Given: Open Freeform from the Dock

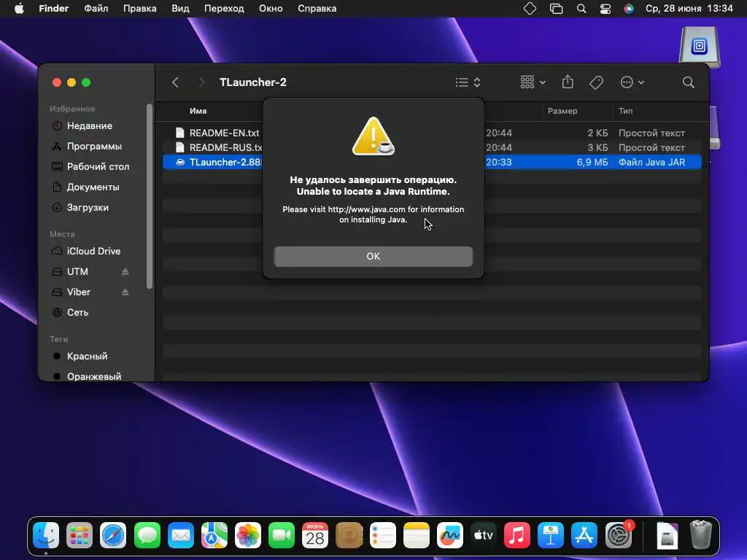Looking at the screenshot, I should (x=449, y=535).
